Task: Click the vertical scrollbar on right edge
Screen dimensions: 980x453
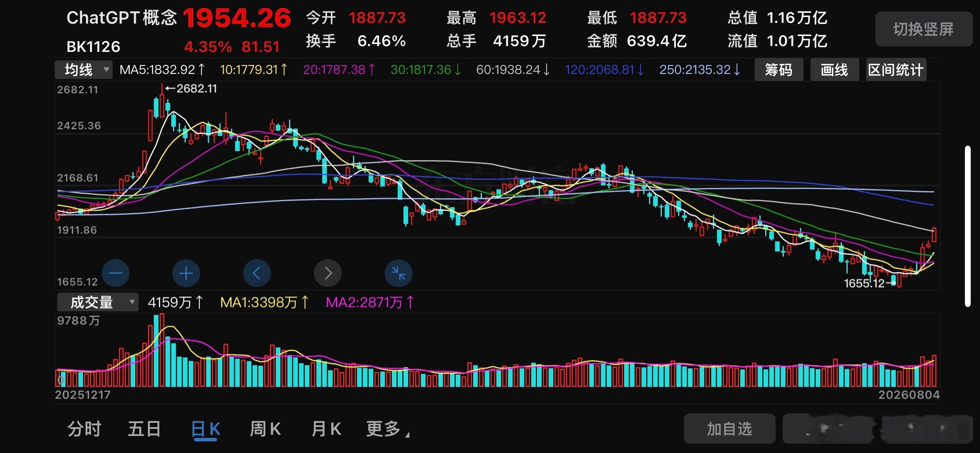Action: pyautogui.click(x=968, y=226)
